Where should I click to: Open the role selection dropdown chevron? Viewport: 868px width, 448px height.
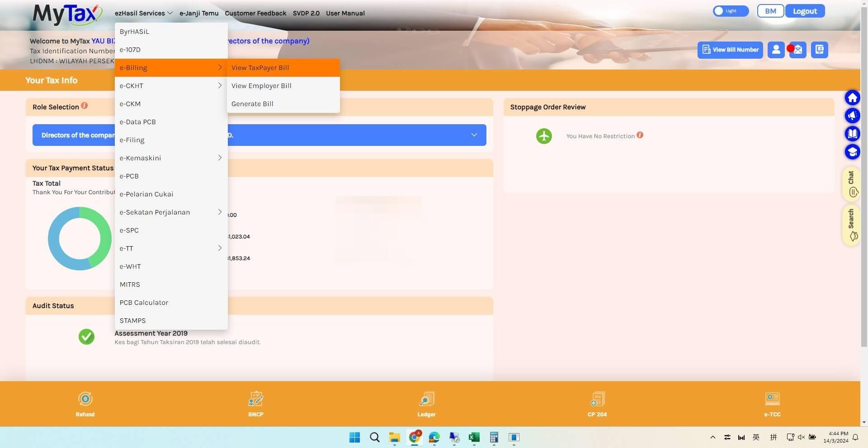[474, 135]
